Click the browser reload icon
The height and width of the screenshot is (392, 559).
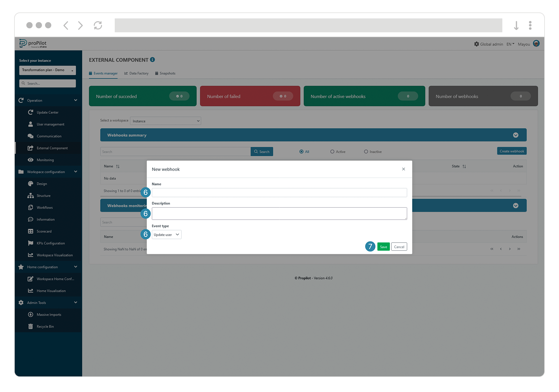pyautogui.click(x=98, y=25)
